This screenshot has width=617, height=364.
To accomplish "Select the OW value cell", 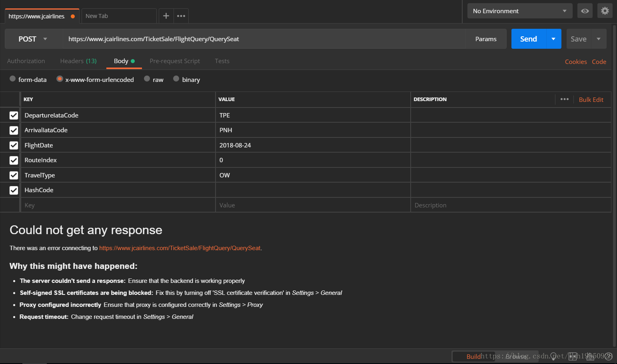I will click(x=313, y=175).
